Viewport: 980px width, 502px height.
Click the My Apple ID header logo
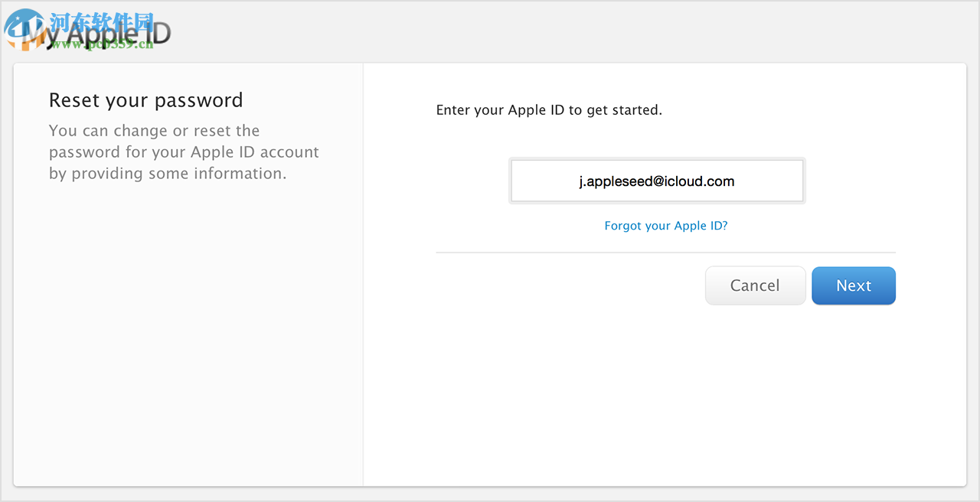click(107, 34)
